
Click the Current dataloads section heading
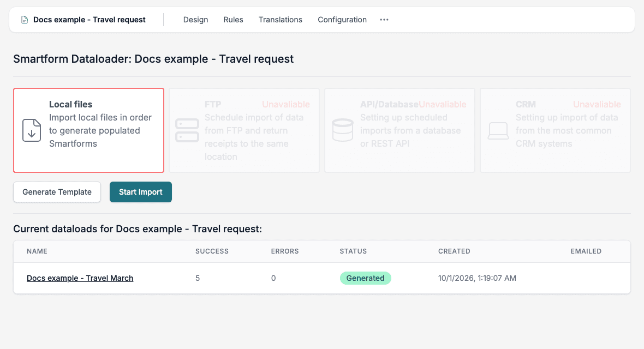pyautogui.click(x=138, y=228)
